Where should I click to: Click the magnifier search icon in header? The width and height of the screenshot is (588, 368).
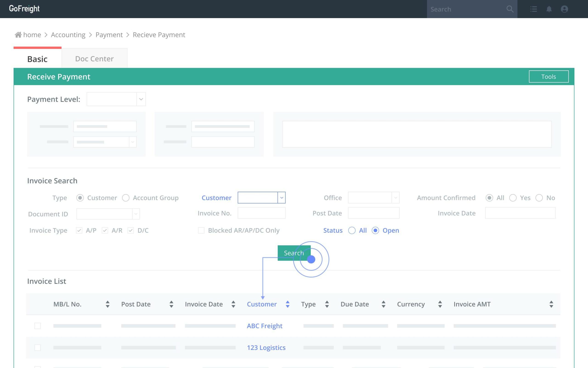510,9
